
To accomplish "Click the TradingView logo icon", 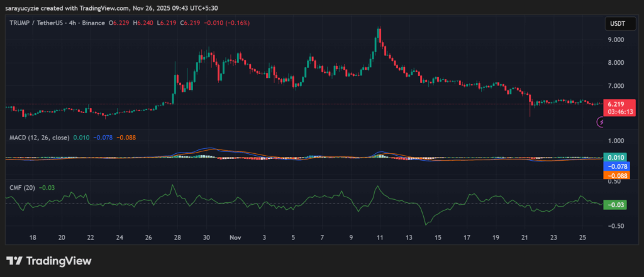I will tap(14, 261).
